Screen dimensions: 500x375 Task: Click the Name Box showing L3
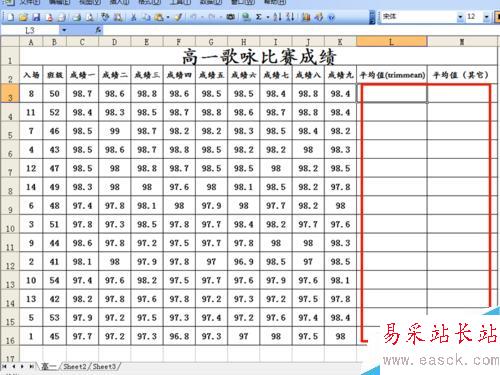[30, 30]
